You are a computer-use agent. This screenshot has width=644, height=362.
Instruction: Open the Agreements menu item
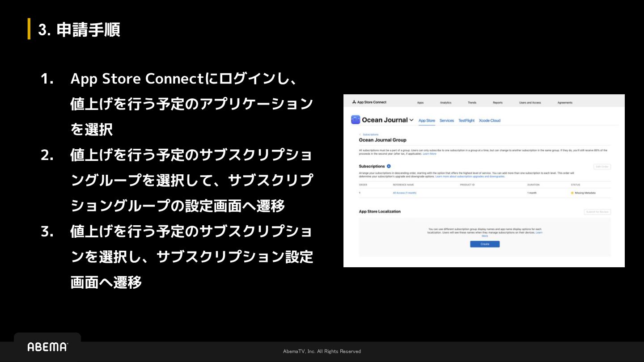click(x=565, y=103)
